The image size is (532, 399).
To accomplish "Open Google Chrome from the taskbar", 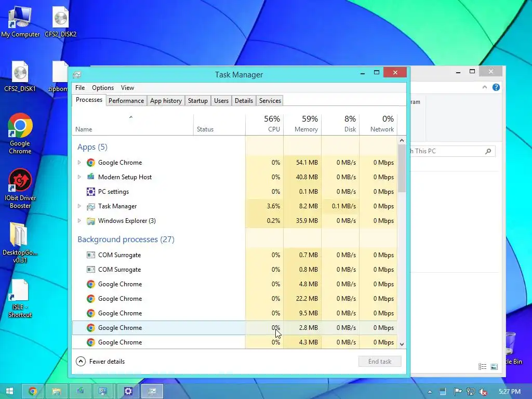I will point(33,391).
